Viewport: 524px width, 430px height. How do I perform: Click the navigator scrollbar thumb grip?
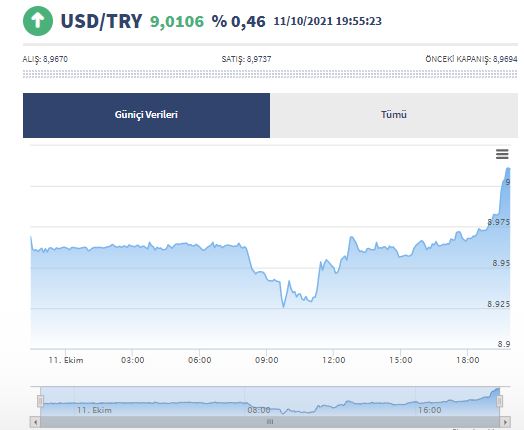pyautogui.click(x=270, y=422)
